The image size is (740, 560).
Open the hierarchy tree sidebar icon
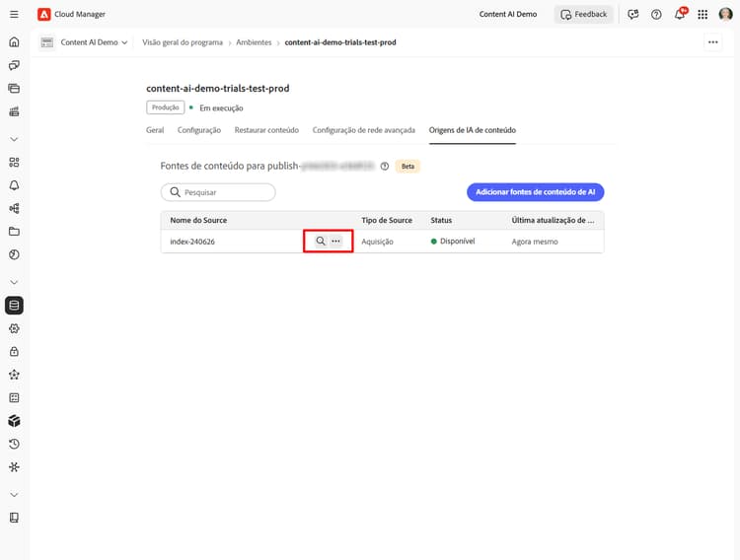coord(14,209)
